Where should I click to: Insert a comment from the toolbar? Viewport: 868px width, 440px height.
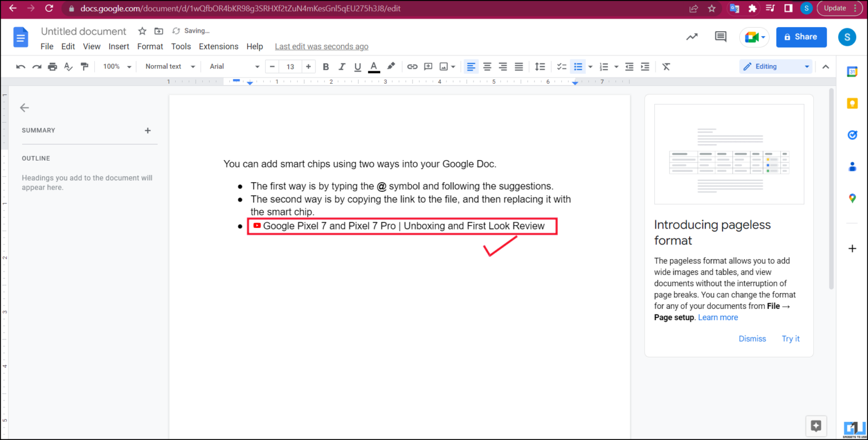[428, 66]
